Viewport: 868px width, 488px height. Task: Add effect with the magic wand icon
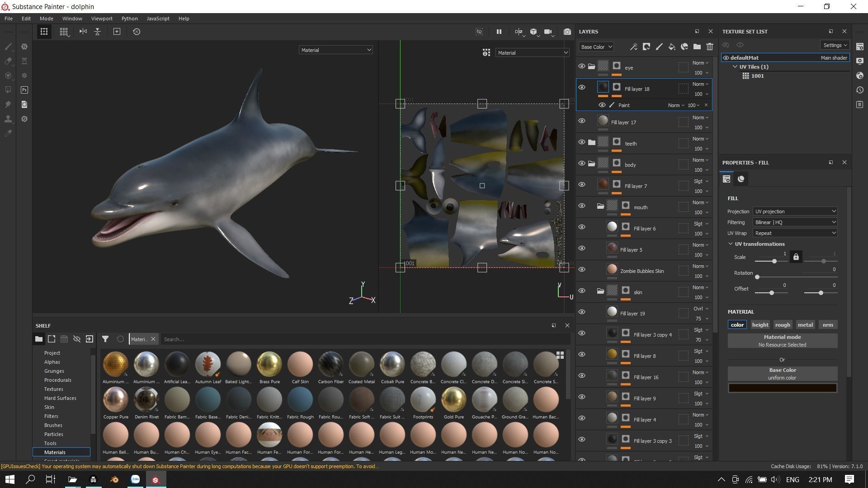[634, 47]
